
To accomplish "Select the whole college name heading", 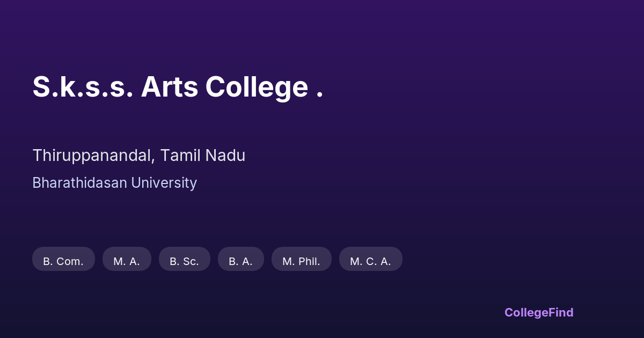I will pos(177,87).
